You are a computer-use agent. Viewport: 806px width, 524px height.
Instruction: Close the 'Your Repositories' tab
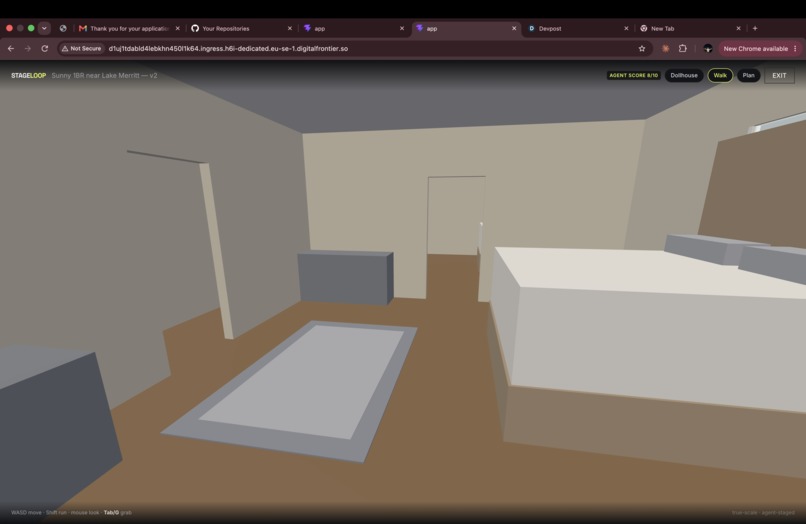coord(289,28)
